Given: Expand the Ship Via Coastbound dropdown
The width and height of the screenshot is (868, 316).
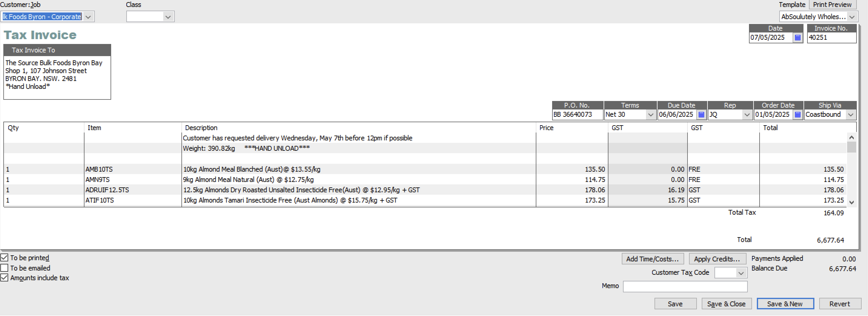Looking at the screenshot, I should pos(851,115).
